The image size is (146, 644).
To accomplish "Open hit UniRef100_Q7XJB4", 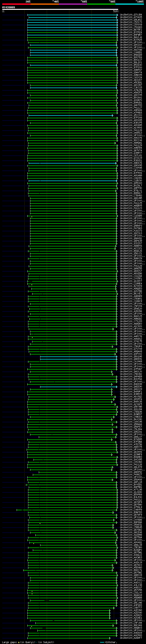I will 131,15.
